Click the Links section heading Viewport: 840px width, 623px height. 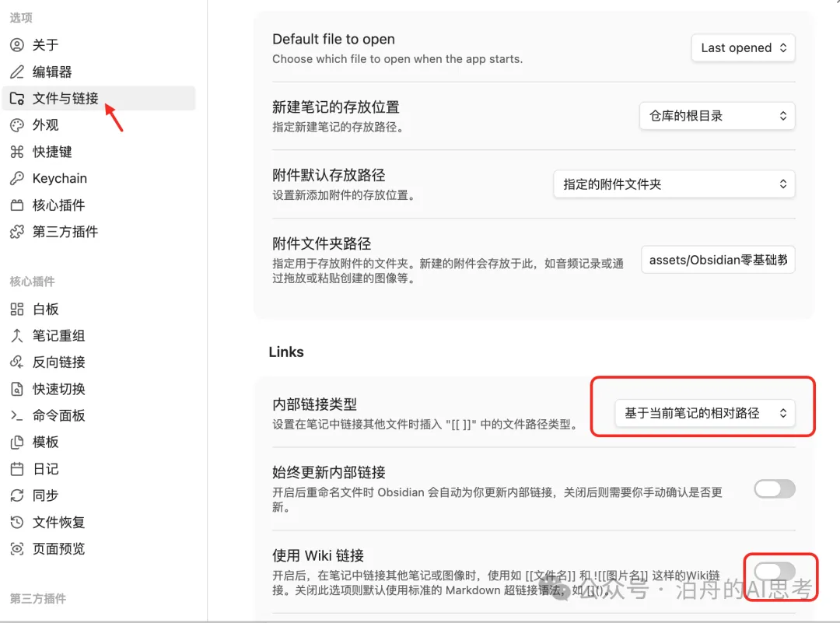286,352
